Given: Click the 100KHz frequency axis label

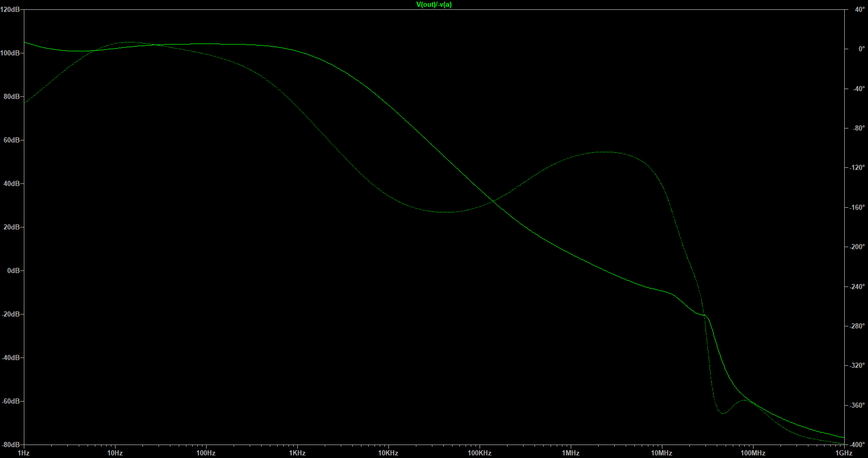Looking at the screenshot, I should point(480,453).
